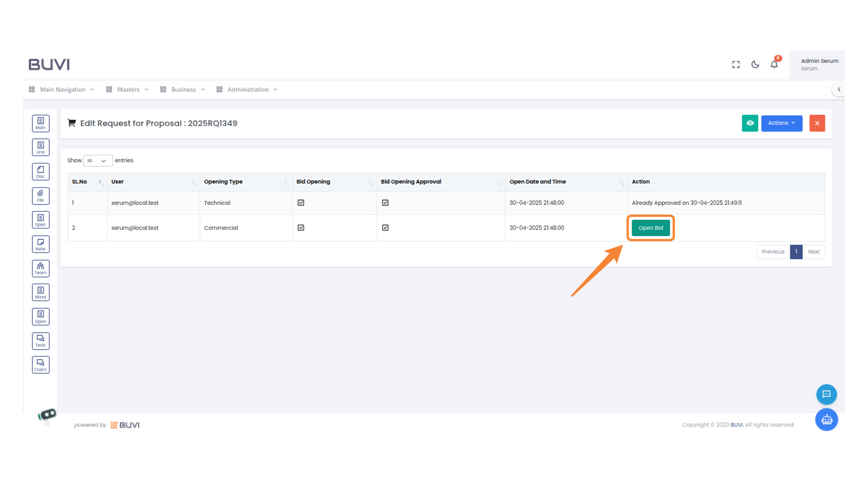Go to Next page of entries
The height and width of the screenshot is (488, 868).
813,252
